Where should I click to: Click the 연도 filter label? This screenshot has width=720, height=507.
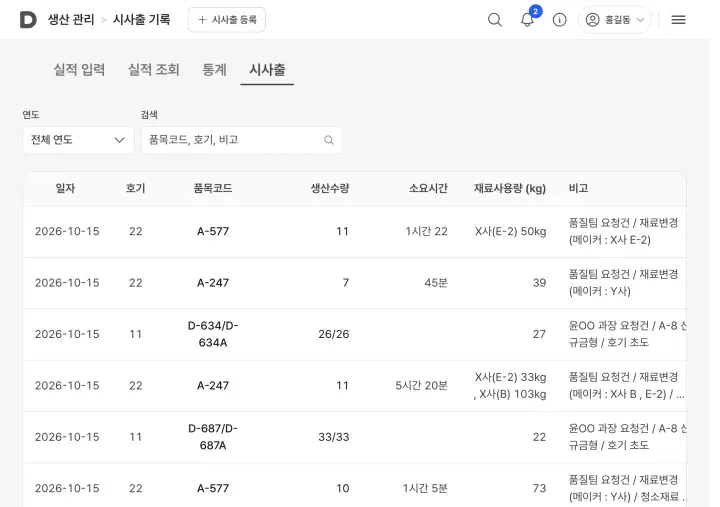point(31,115)
